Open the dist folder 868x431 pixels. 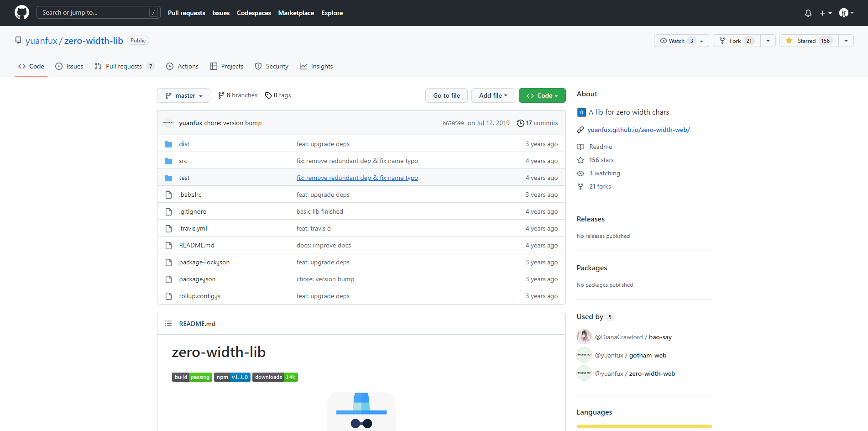184,144
